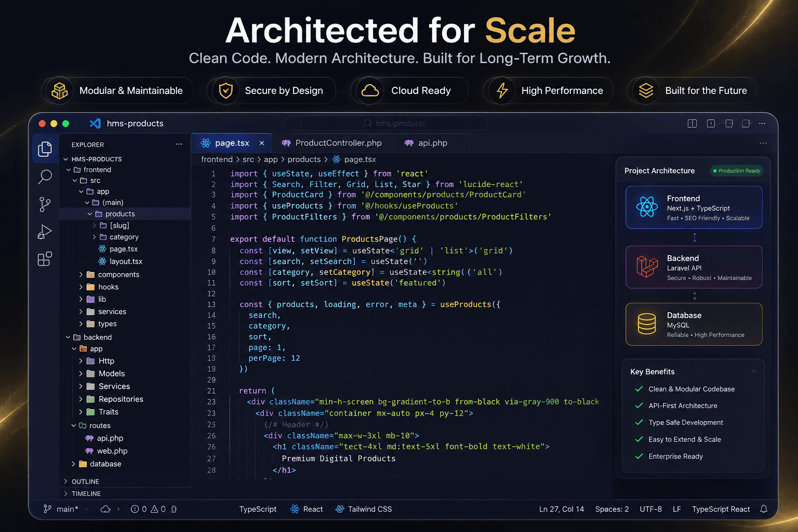This screenshot has width=798, height=532.
Task: Click Spaces: 2 indentation setting
Action: [x=612, y=509]
